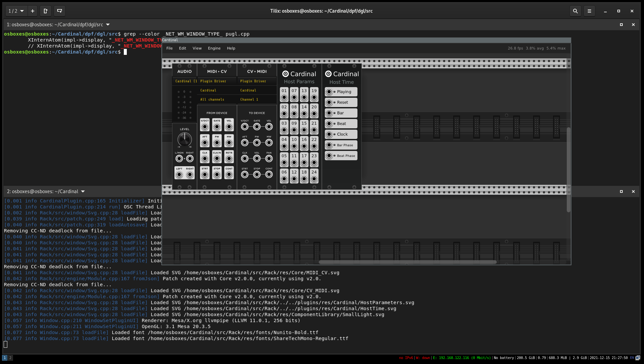Screen dimensions: 644x364
Task: Open the MIDI-CV Plugin Driver selector
Action: (x=217, y=81)
